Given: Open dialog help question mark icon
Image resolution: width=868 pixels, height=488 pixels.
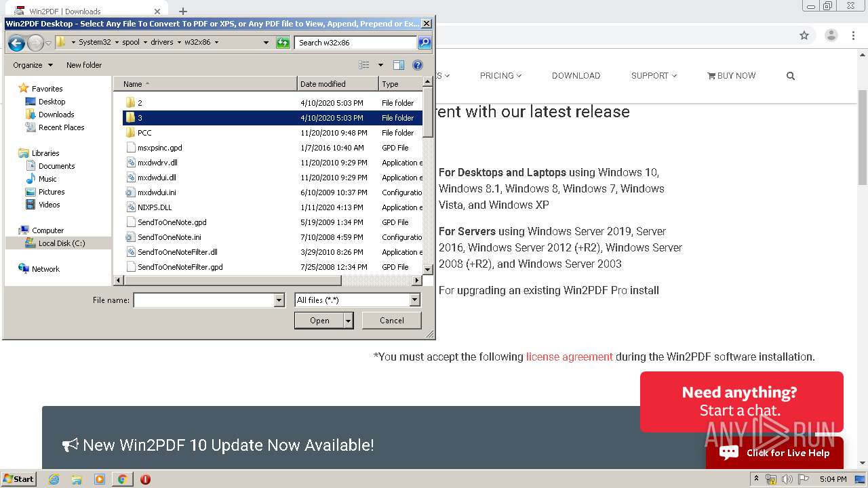Looking at the screenshot, I should click(x=418, y=65).
